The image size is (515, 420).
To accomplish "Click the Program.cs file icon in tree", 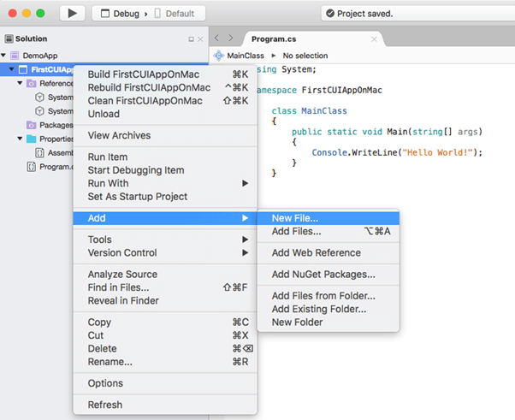I will click(x=31, y=167).
